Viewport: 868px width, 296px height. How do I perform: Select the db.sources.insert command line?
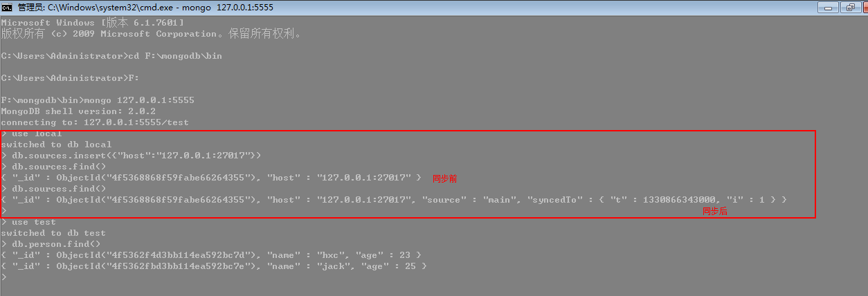click(132, 156)
